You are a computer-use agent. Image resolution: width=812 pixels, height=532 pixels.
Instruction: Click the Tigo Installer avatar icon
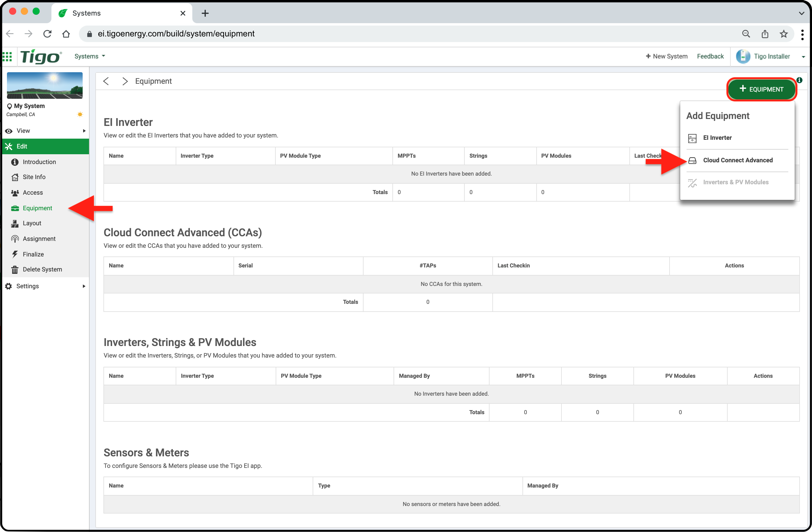click(743, 56)
